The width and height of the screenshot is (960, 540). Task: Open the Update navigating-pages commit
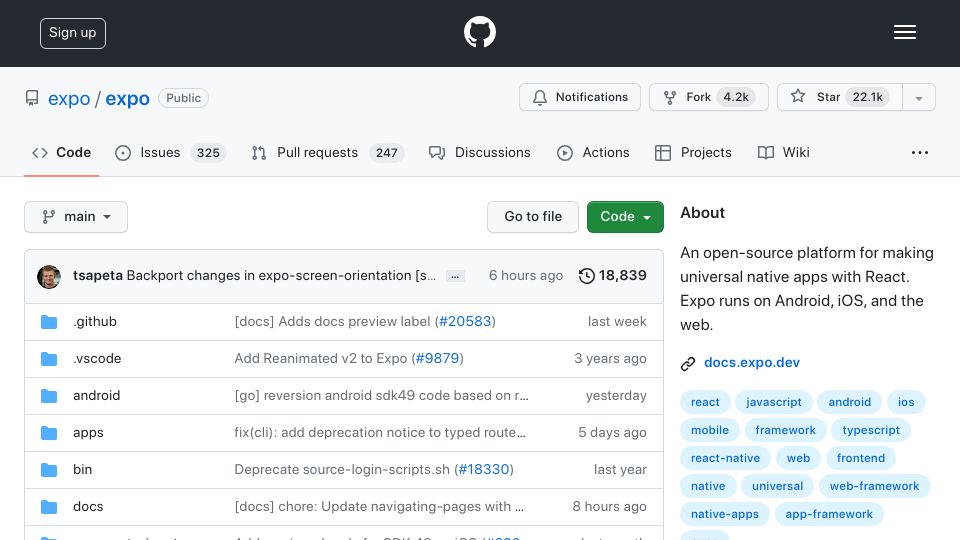point(379,507)
